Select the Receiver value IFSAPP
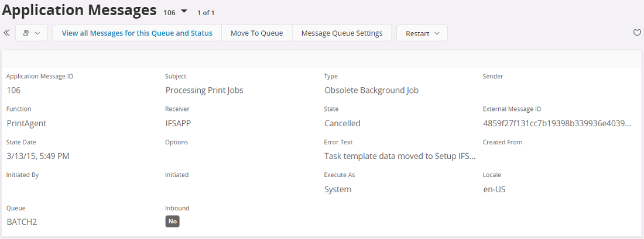Viewport: 644px width, 239px height. click(179, 123)
